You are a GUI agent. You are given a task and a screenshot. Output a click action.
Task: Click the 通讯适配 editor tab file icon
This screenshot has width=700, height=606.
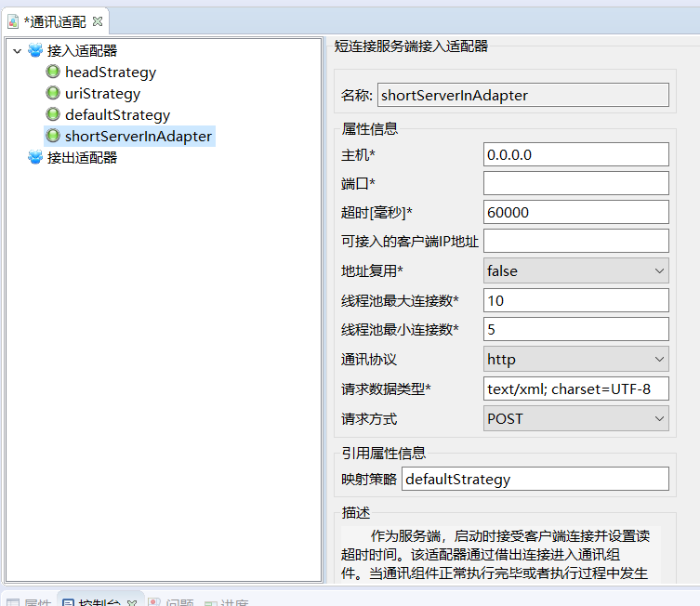click(x=14, y=21)
